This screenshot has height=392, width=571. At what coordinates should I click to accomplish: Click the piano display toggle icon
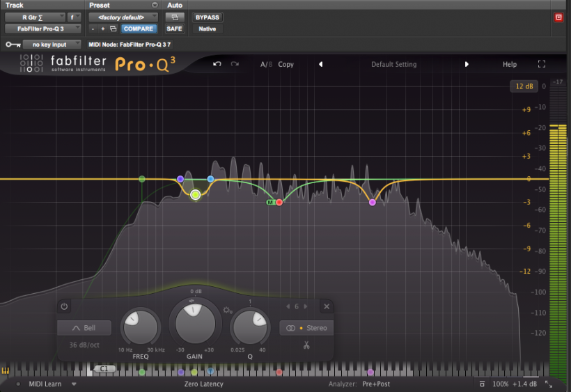[x=5, y=371]
